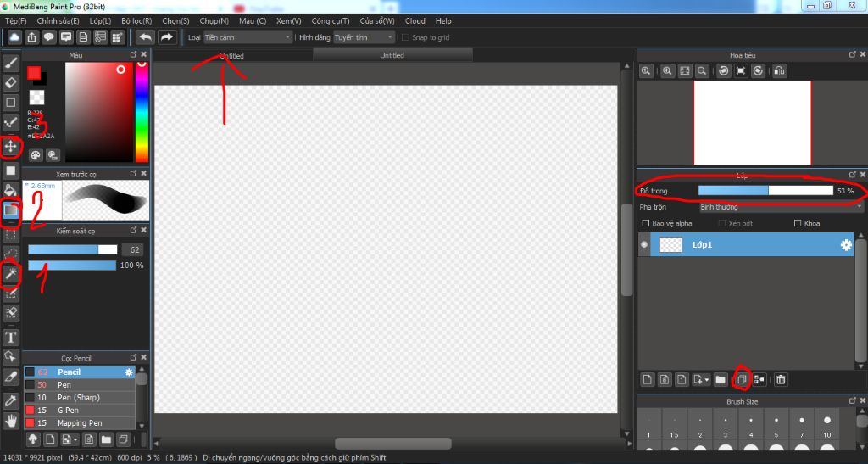This screenshot has width=868, height=464.
Task: Select the Pen (Sharp) brush
Action: click(x=79, y=398)
